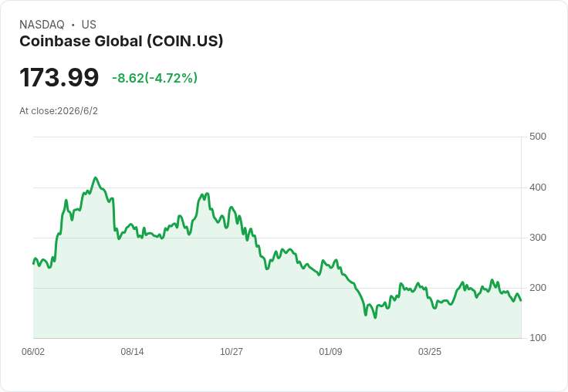Click the 06/02 date axis label
Screen dimensions: 568x392
point(33,352)
